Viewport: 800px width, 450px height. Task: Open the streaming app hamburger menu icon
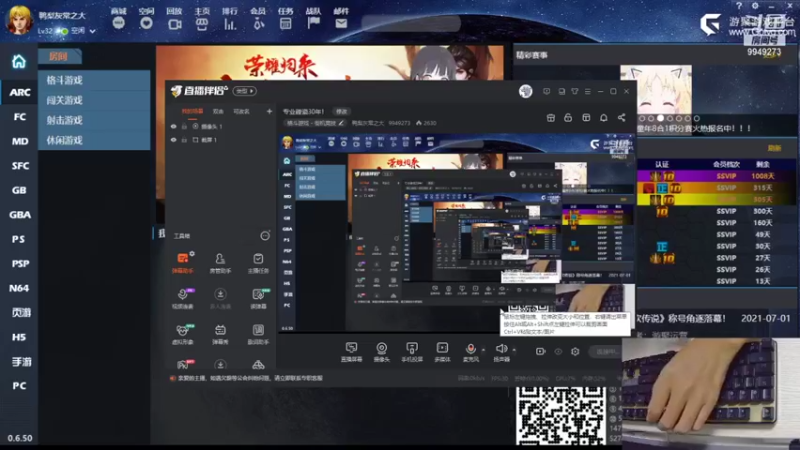[588, 91]
